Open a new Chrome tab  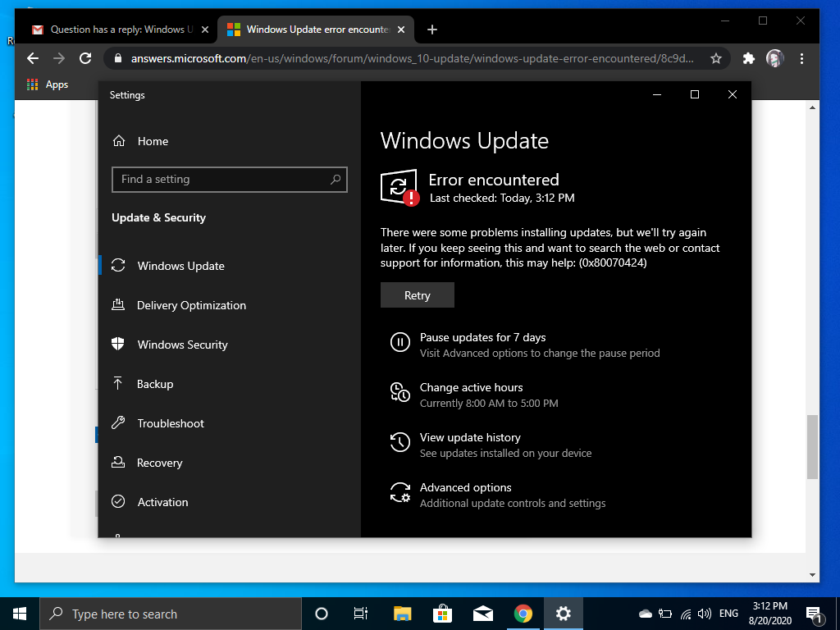click(x=432, y=30)
